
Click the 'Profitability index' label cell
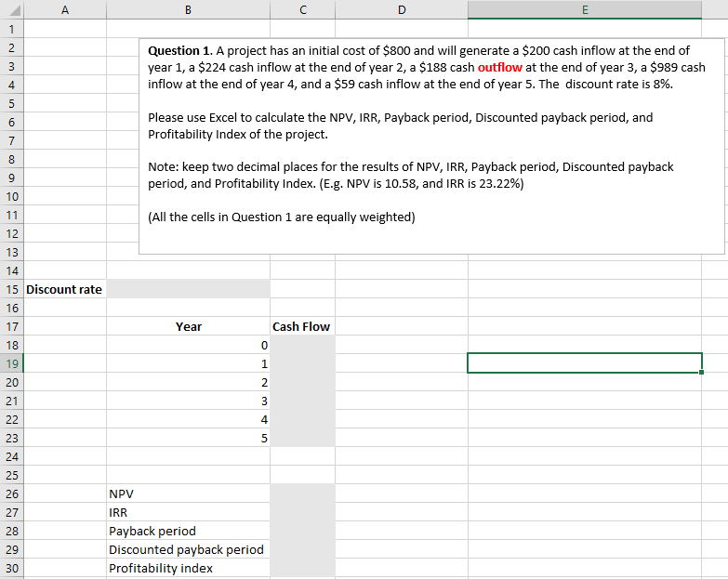188,568
